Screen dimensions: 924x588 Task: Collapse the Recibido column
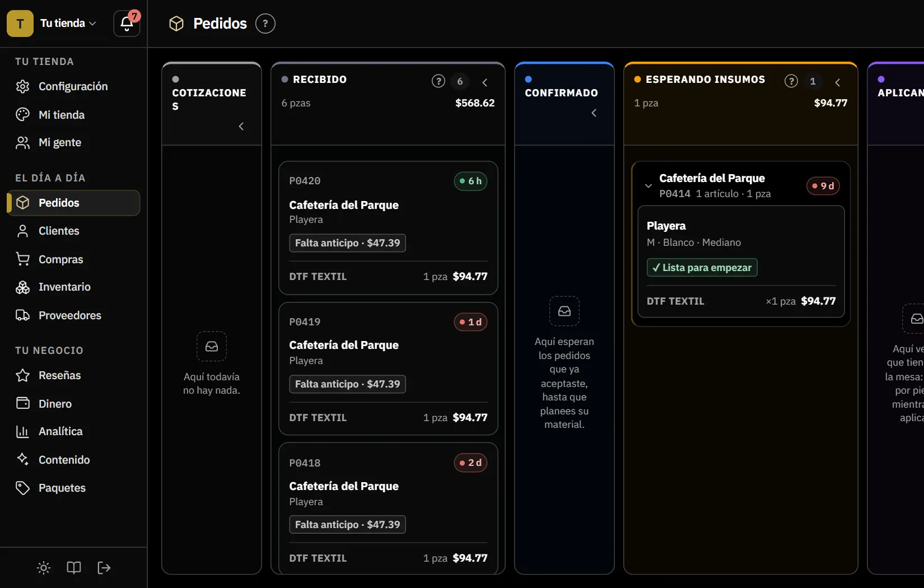tap(485, 82)
